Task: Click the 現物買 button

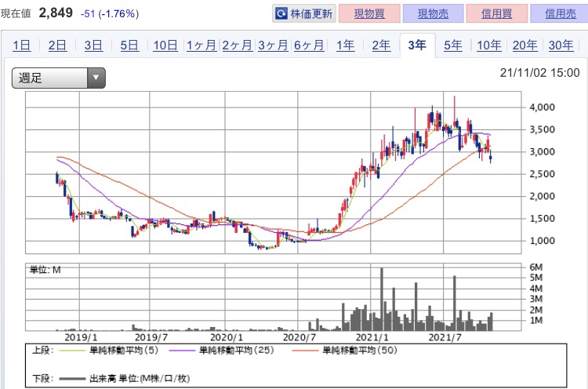Action: 369,14
